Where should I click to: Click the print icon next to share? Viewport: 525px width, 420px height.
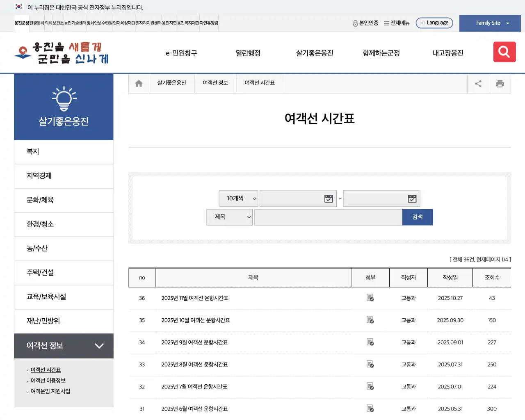pyautogui.click(x=500, y=83)
